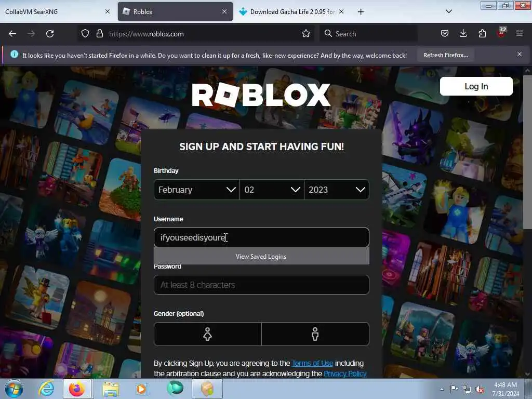
Task: Click the green round taskbar app icon
Action: point(175,388)
